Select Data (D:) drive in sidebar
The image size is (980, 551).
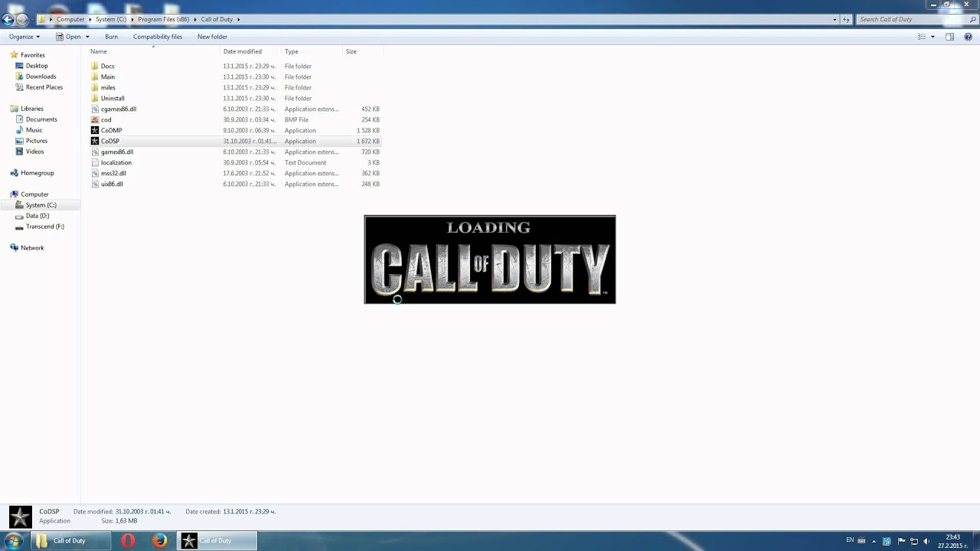38,216
